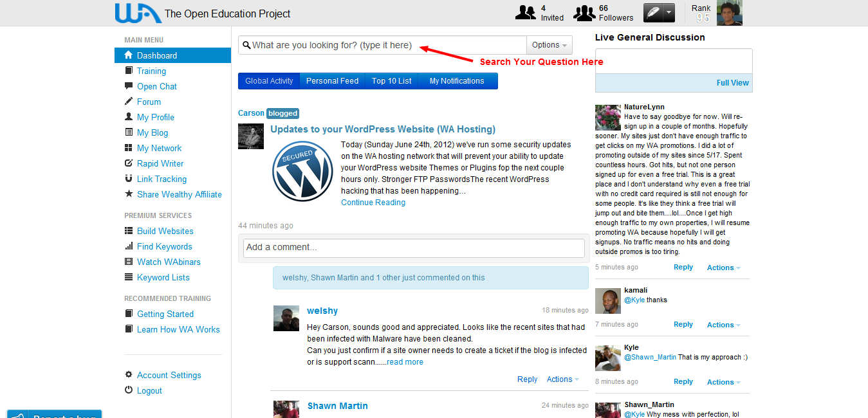This screenshot has width=868, height=418.
Task: Reply to welshy's comment
Action: (528, 379)
